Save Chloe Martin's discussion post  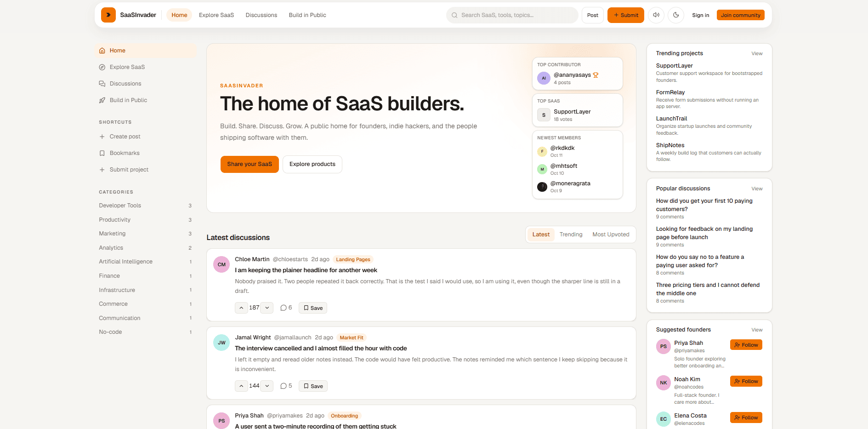313,308
